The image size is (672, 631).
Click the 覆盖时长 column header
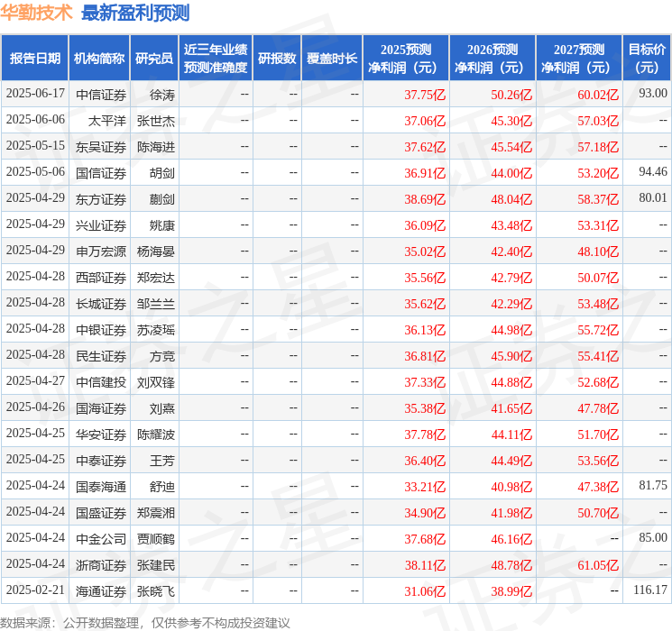click(332, 59)
